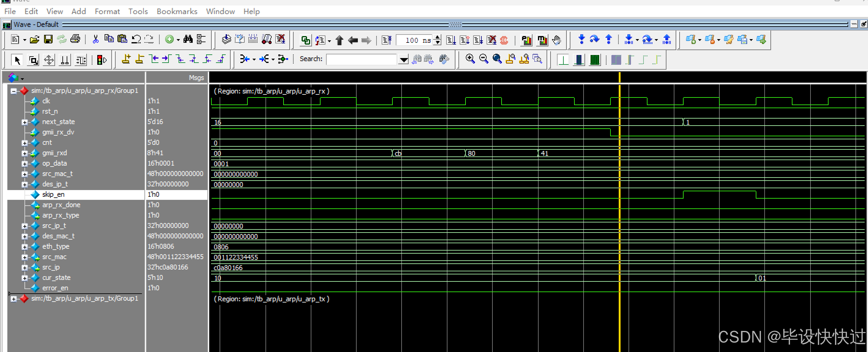The width and height of the screenshot is (868, 352).
Task: Click the Step Out blue up arrow icon
Action: click(609, 39)
